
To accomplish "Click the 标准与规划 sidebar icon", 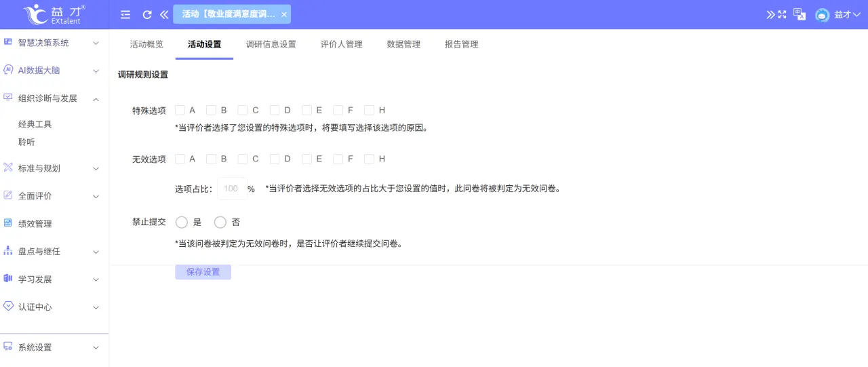I will point(8,168).
